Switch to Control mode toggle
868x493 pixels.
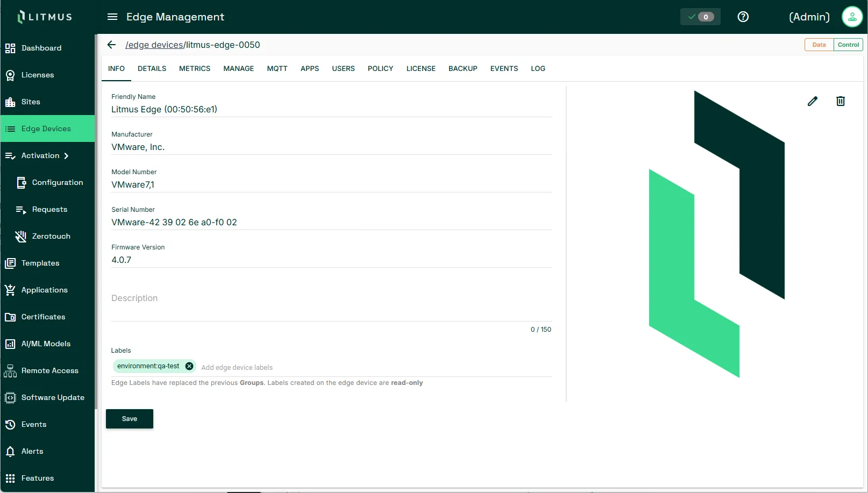coord(848,45)
